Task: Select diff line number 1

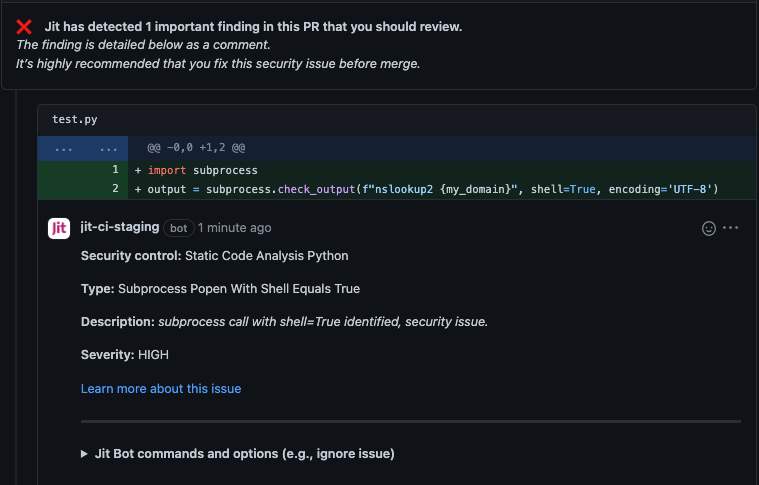Action: point(115,170)
